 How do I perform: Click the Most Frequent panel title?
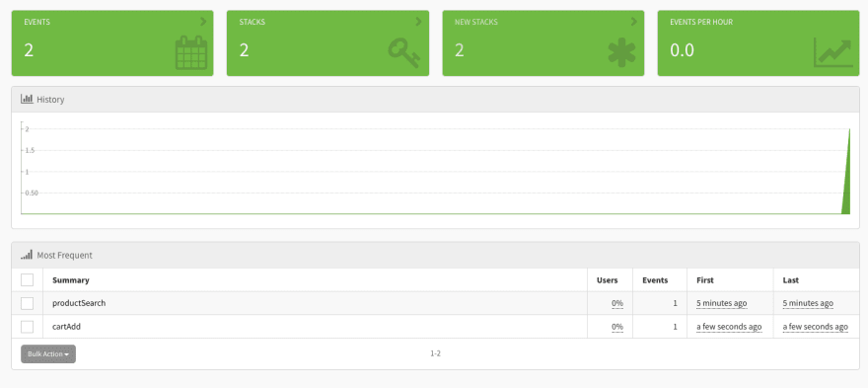(65, 256)
